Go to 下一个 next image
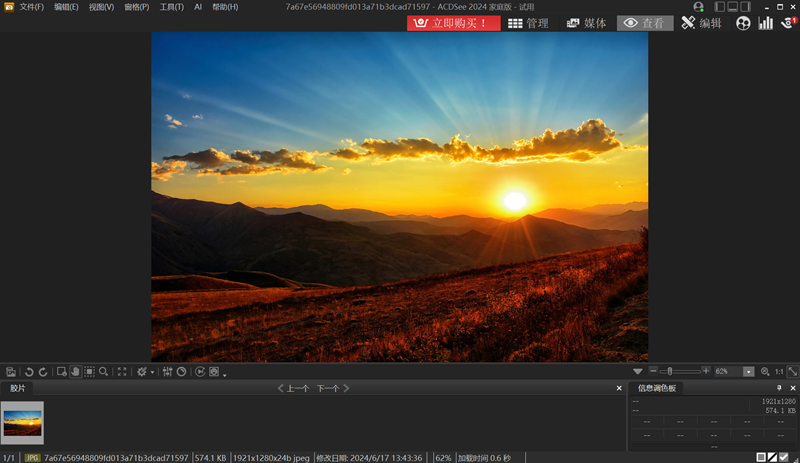This screenshot has height=463, width=800. point(333,388)
